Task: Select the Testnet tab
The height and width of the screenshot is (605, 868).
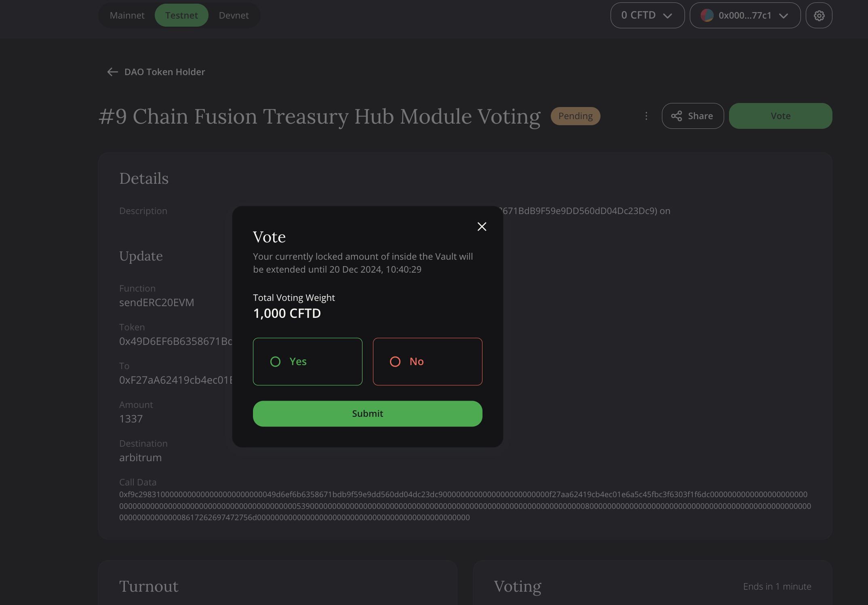Action: point(181,15)
